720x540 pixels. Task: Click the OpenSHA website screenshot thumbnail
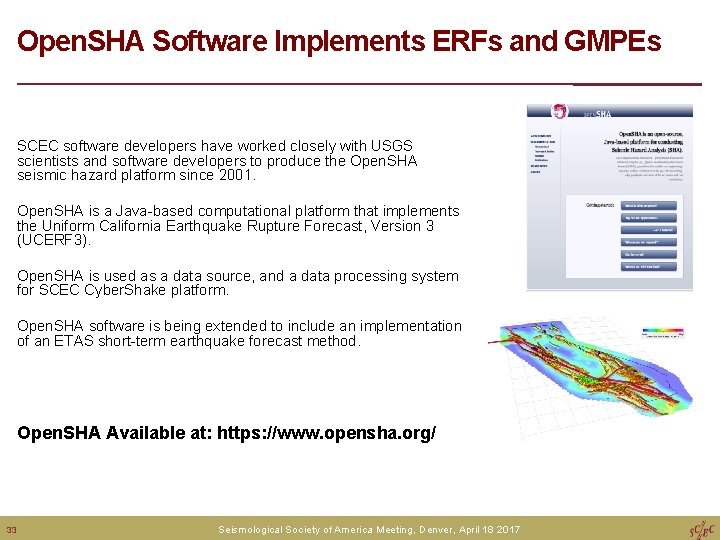click(x=609, y=197)
